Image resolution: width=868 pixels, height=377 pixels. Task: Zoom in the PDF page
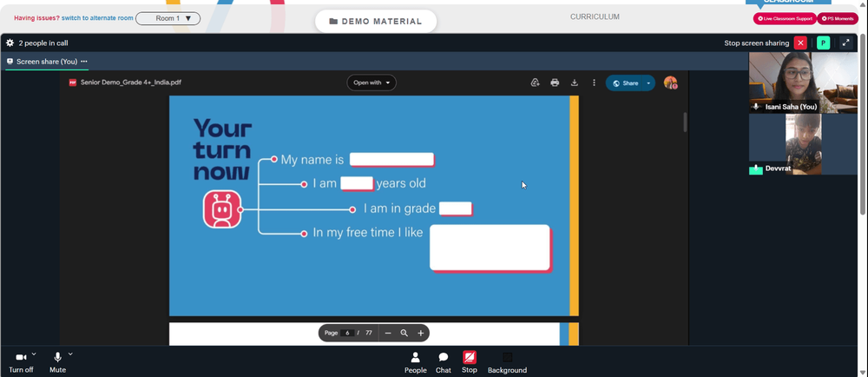click(x=421, y=333)
